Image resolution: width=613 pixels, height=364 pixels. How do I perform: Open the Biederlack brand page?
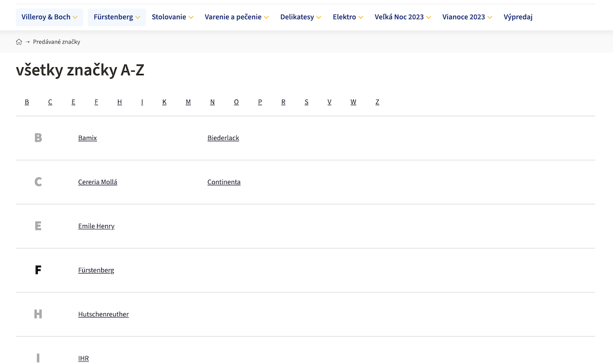(x=223, y=138)
